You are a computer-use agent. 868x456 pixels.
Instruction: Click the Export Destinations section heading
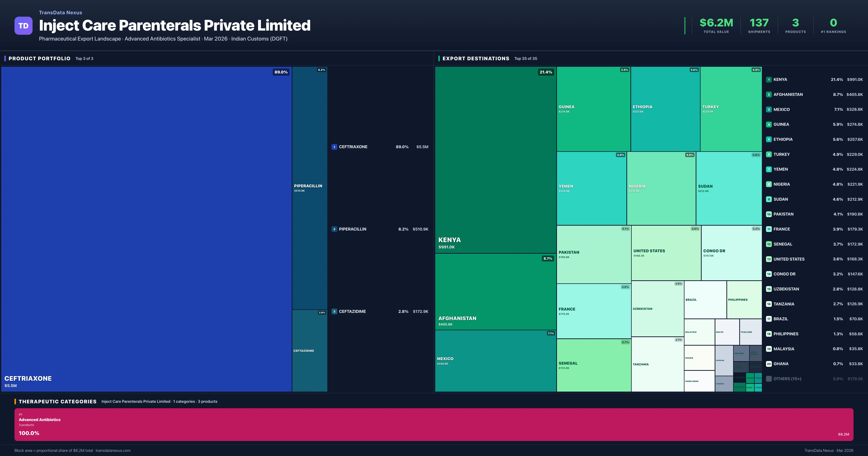click(475, 58)
